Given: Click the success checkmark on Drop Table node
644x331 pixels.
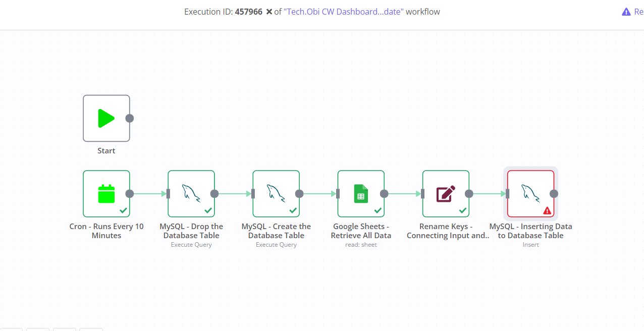Looking at the screenshot, I should click(208, 210).
